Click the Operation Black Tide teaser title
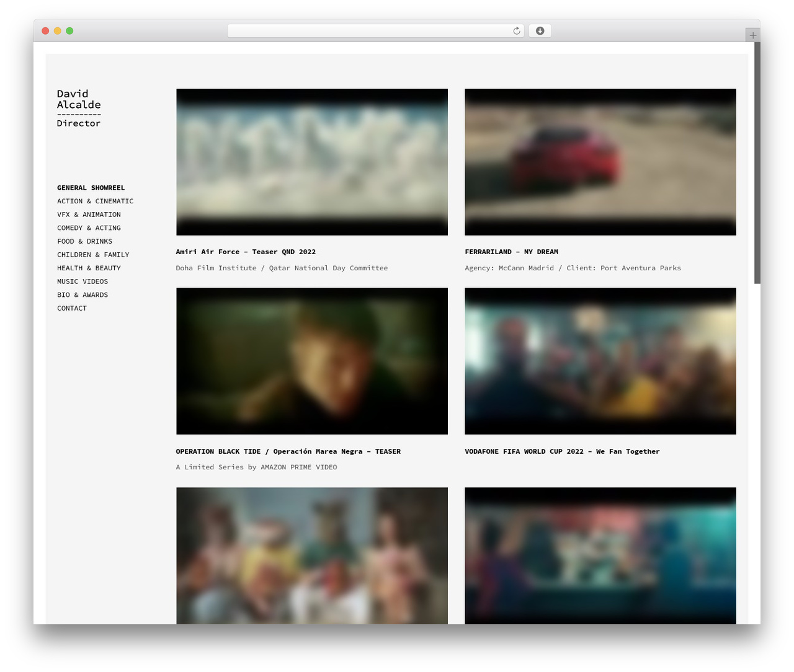794x672 pixels. [x=288, y=451]
